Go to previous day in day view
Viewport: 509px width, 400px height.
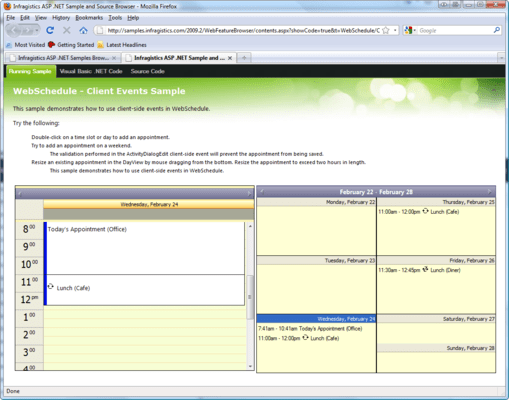pos(20,193)
